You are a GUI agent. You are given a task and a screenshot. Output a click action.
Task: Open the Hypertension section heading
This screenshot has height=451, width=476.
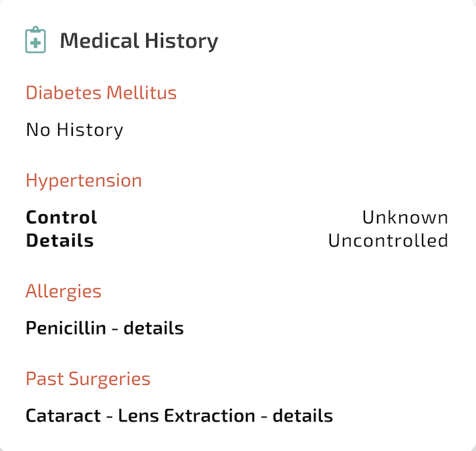coord(84,181)
